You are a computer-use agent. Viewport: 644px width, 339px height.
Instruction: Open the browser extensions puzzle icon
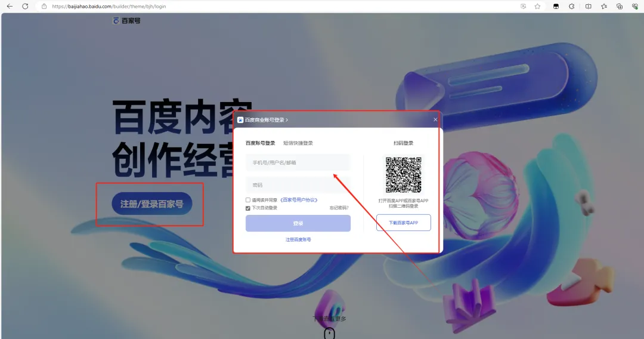571,6
